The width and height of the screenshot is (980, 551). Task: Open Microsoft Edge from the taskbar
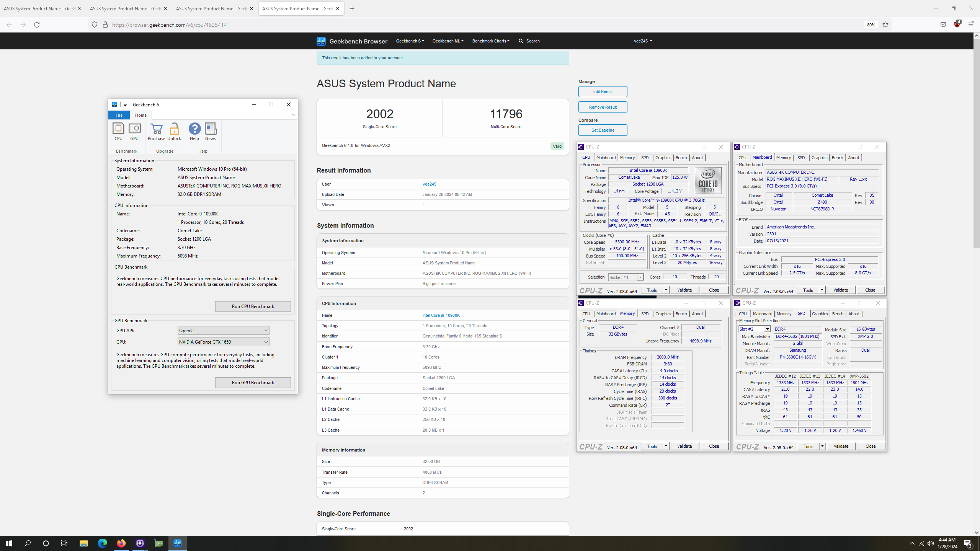(102, 543)
